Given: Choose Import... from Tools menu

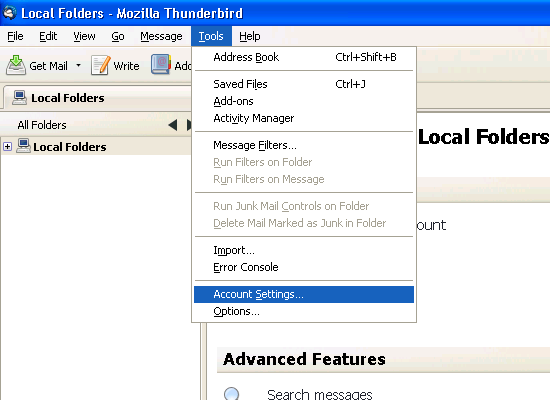Looking at the screenshot, I should 304,250.
